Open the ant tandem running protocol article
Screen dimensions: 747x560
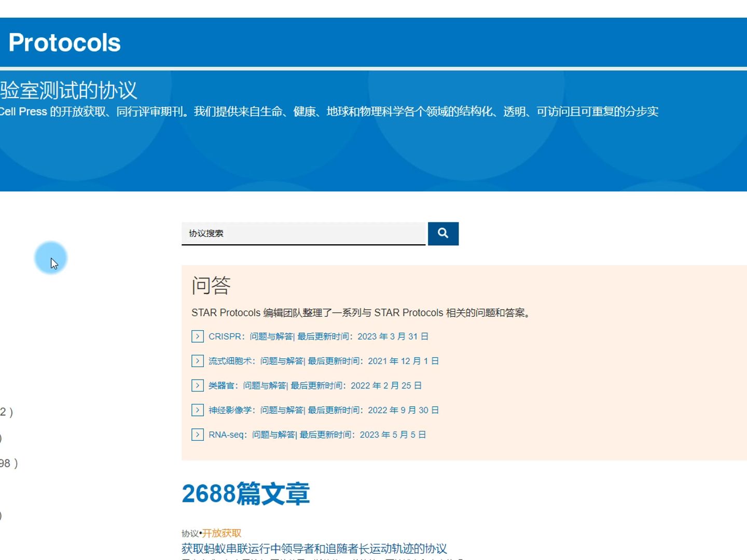click(314, 549)
